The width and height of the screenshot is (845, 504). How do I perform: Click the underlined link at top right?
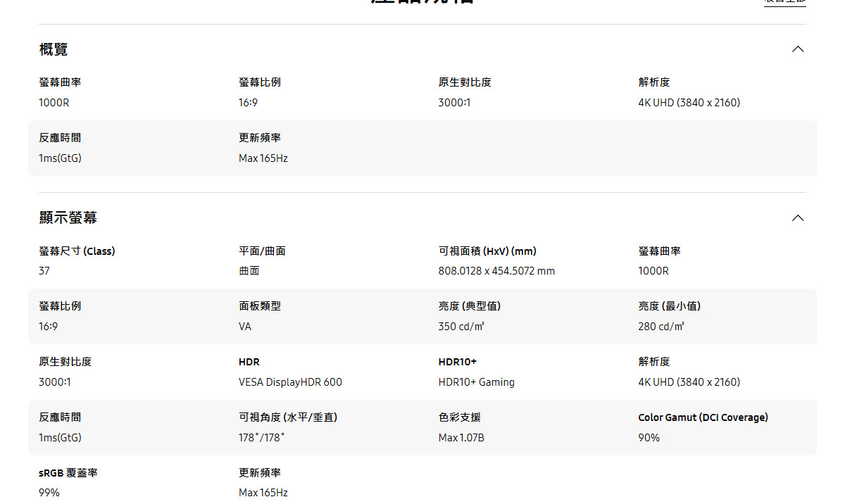tap(784, 2)
